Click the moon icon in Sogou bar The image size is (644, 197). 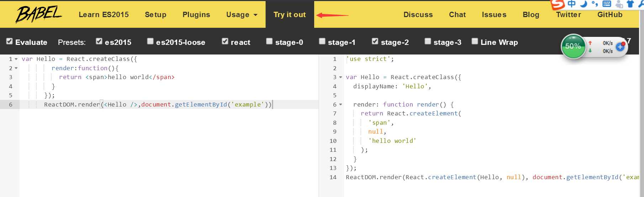tap(583, 4)
